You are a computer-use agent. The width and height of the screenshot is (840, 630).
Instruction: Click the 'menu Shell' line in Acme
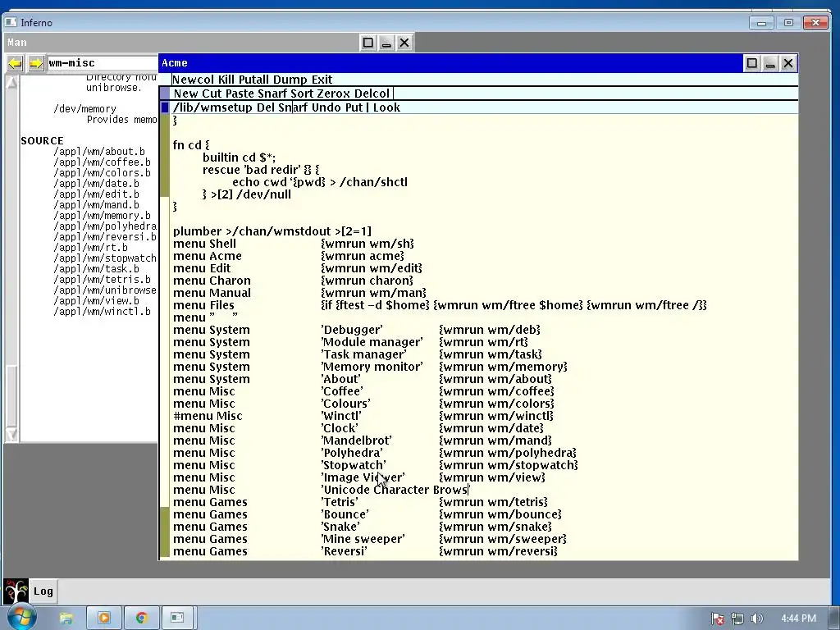point(294,244)
